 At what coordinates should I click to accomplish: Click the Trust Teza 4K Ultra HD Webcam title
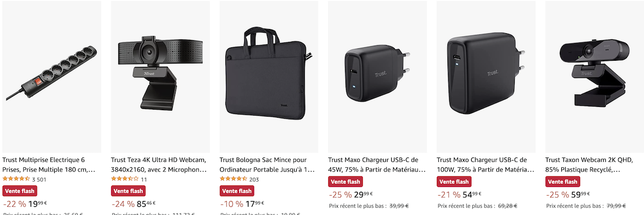pyautogui.click(x=159, y=164)
